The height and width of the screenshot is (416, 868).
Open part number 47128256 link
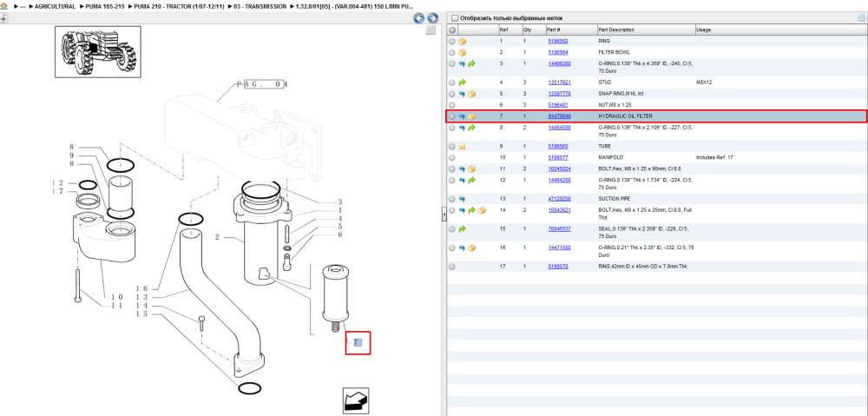[x=559, y=199]
